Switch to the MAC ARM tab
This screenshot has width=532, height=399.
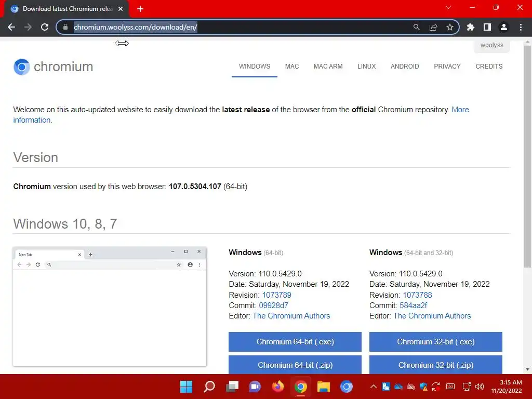click(328, 66)
